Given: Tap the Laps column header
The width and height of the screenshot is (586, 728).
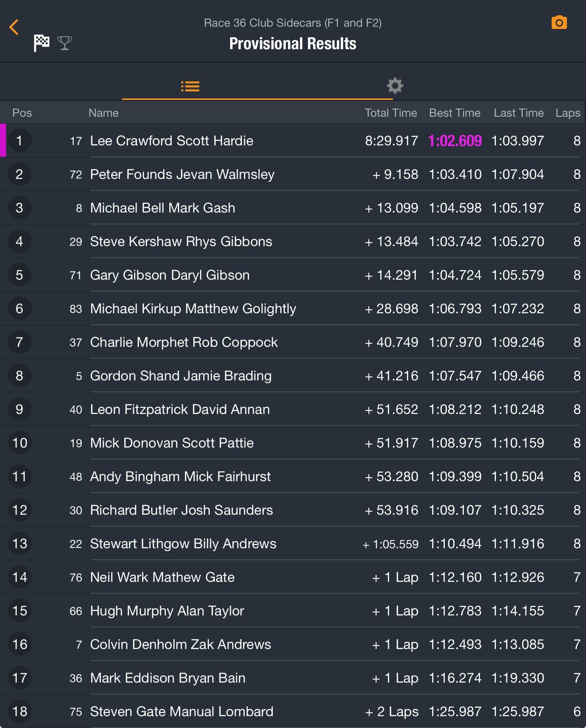Looking at the screenshot, I should pyautogui.click(x=568, y=113).
